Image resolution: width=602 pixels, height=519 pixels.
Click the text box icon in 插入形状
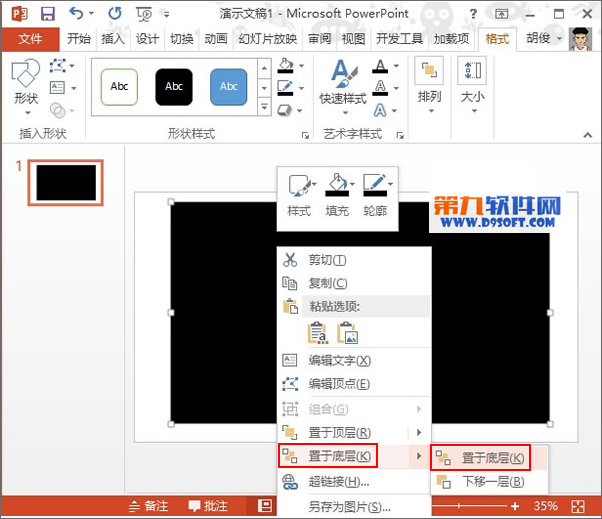(x=58, y=88)
